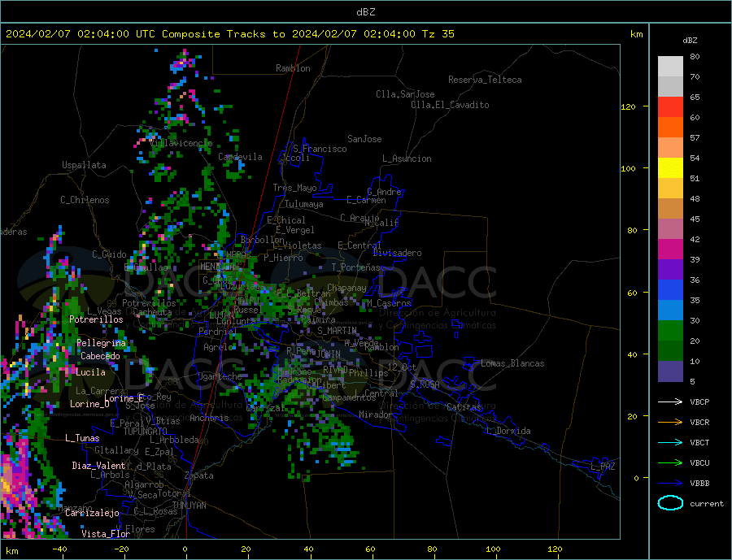Select the red swatch between 65 and 60 dBZ
732x560 pixels.
click(x=670, y=106)
